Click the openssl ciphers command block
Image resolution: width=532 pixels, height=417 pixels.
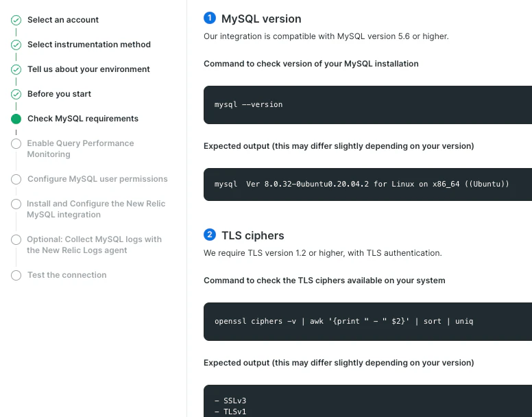click(367, 322)
